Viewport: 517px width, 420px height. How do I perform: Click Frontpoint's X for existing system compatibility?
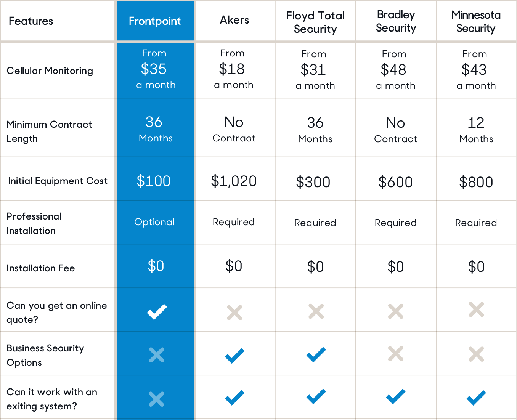coord(156,399)
